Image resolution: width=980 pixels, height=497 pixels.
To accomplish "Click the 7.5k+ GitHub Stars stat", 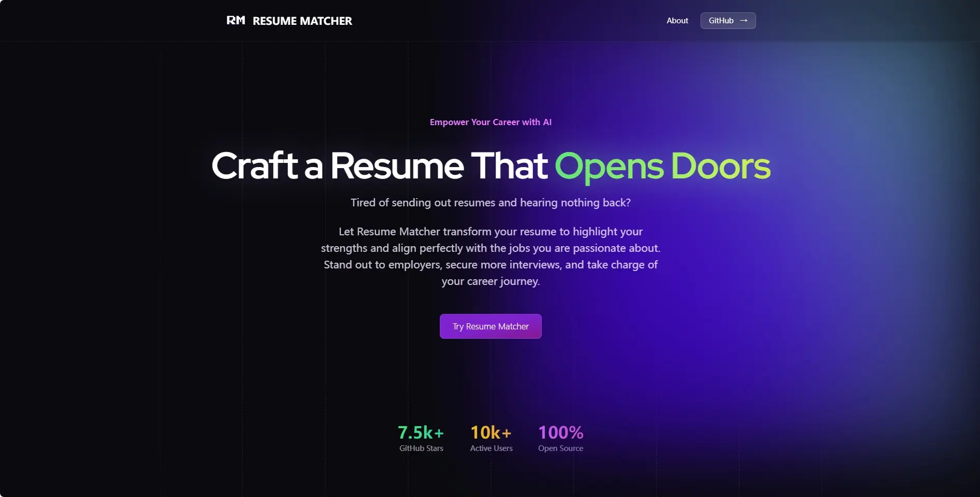I will 421,432.
